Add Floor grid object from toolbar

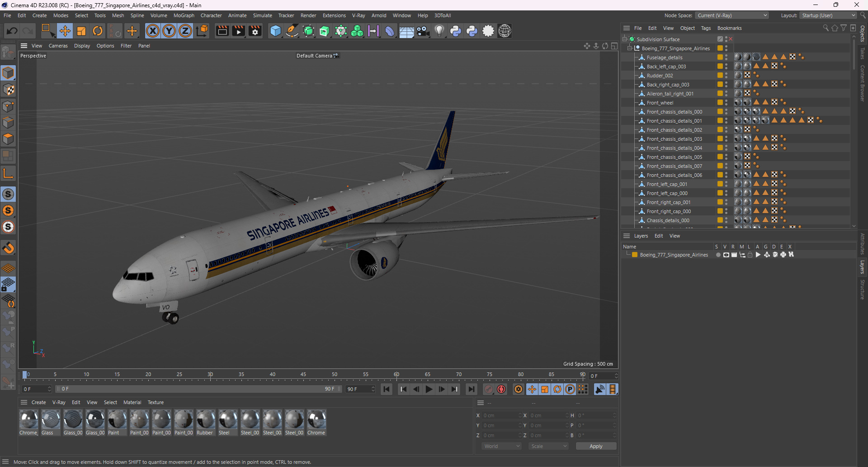[406, 31]
